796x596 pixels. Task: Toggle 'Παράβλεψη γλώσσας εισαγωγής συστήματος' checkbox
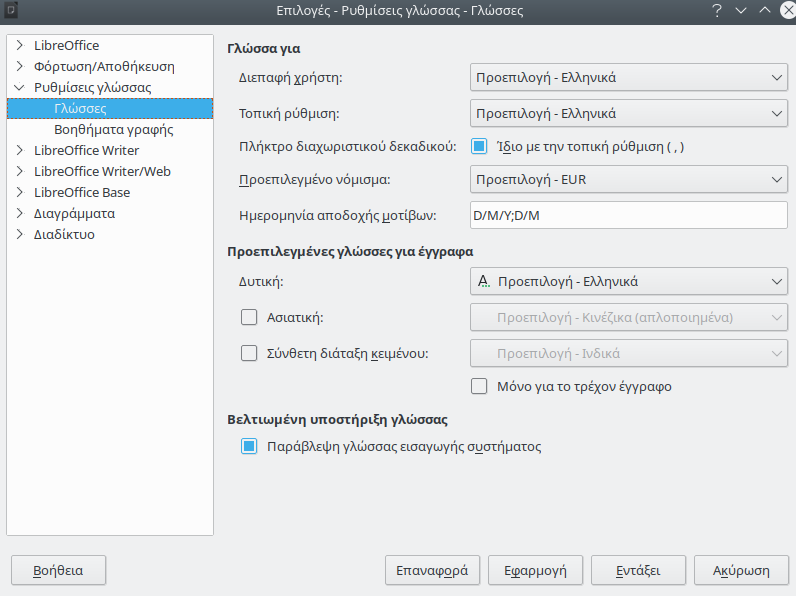click(x=249, y=446)
